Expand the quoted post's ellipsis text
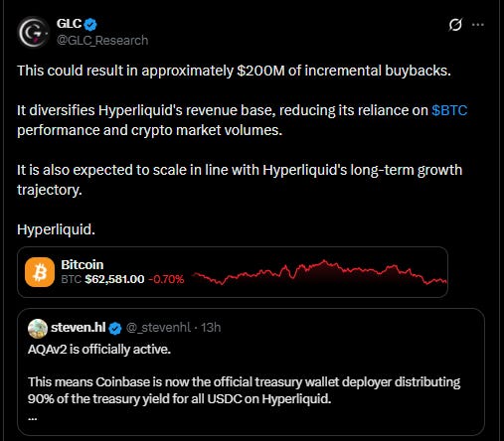The image size is (504, 441). point(33,418)
